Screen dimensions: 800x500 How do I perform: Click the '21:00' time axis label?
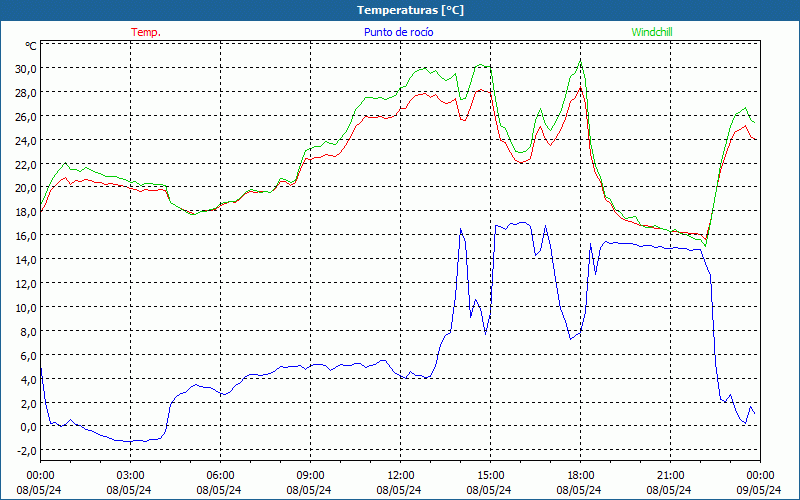coord(670,476)
